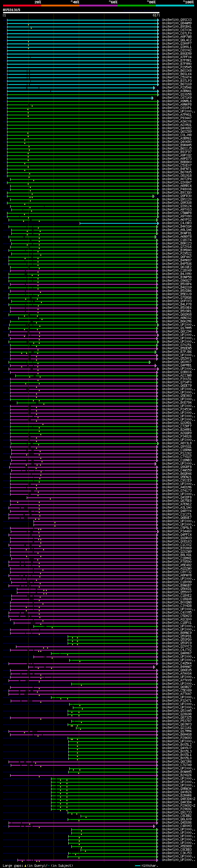Click the green ~80% legend color bar
This screenshot has width=197, height=868.
(137, 6)
